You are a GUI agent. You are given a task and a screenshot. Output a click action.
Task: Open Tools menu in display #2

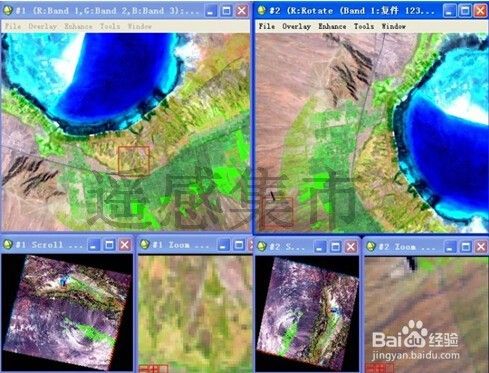(x=364, y=26)
